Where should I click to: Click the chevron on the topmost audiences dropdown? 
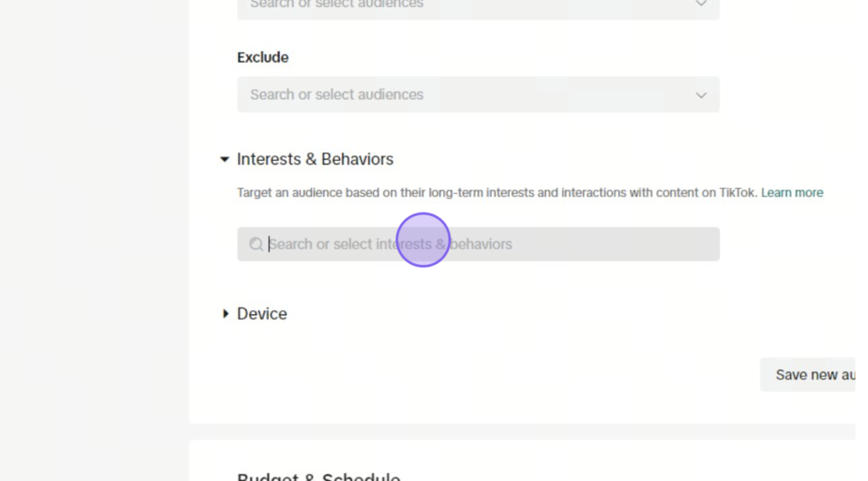click(x=701, y=4)
